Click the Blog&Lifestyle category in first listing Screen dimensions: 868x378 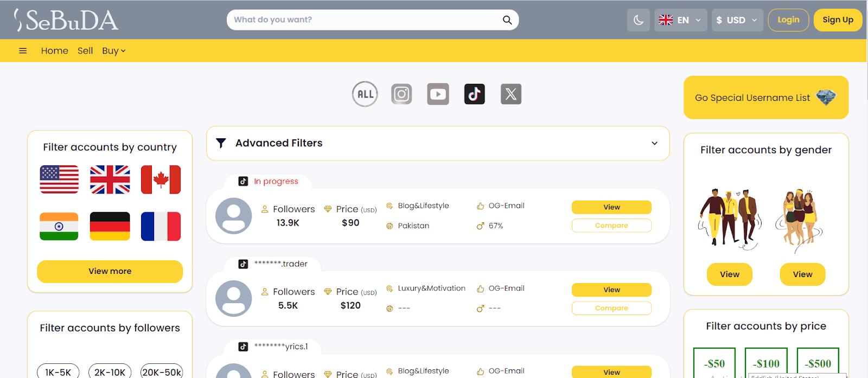(x=423, y=206)
